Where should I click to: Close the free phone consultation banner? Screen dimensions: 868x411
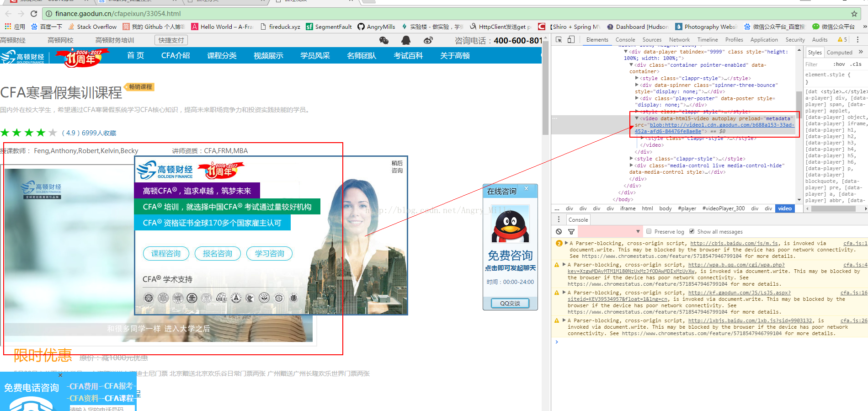[60, 375]
